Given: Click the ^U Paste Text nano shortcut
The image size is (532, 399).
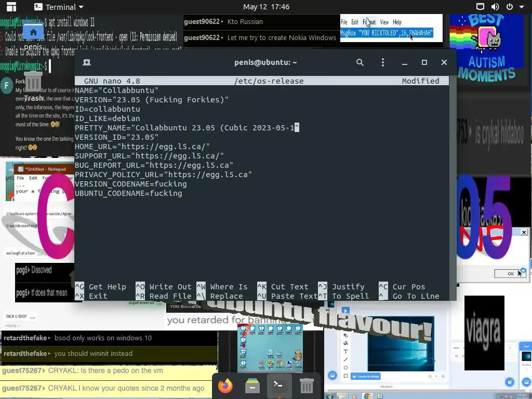Looking at the screenshot, I should tap(287, 296).
